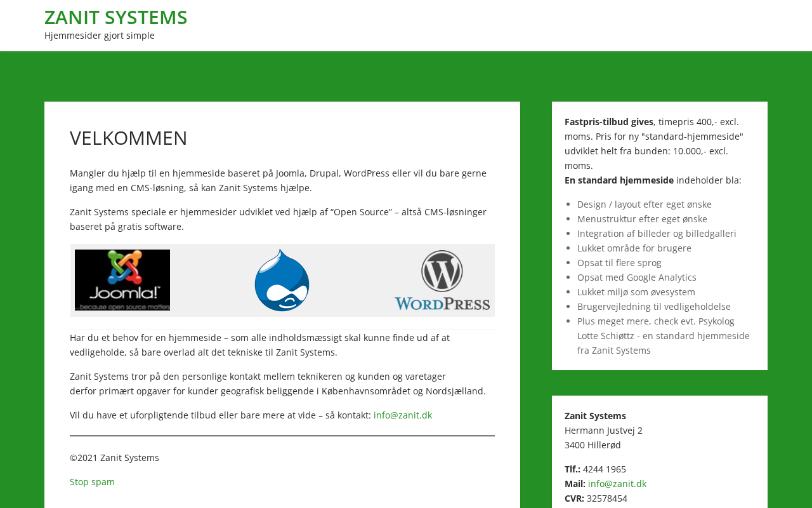This screenshot has width=812, height=508.
Task: Click the Joomla logo image
Action: [122, 280]
